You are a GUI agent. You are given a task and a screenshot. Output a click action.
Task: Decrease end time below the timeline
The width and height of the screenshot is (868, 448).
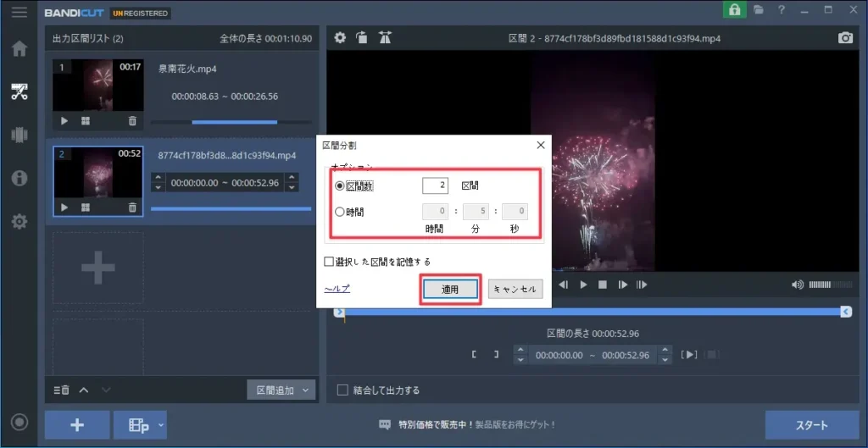[665, 360]
